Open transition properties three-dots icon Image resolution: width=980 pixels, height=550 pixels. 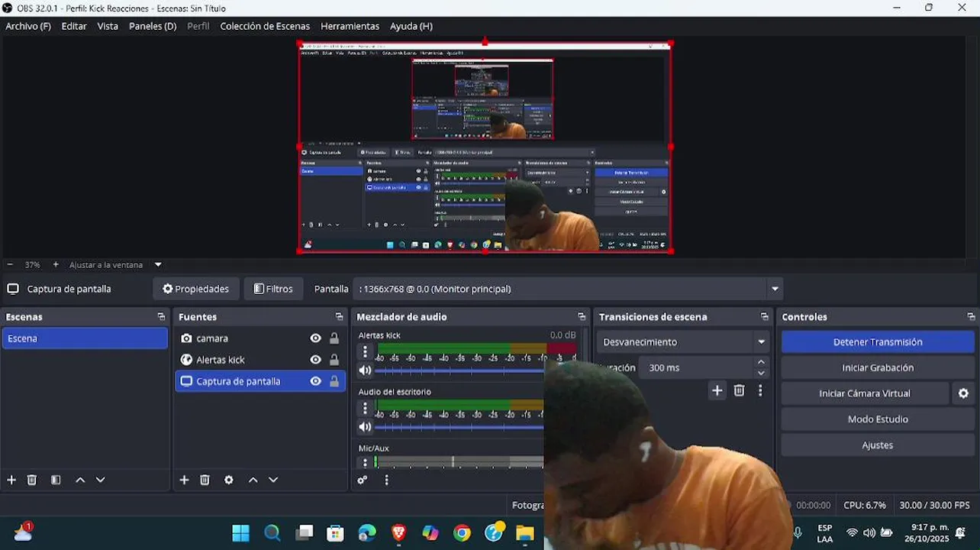click(x=760, y=390)
